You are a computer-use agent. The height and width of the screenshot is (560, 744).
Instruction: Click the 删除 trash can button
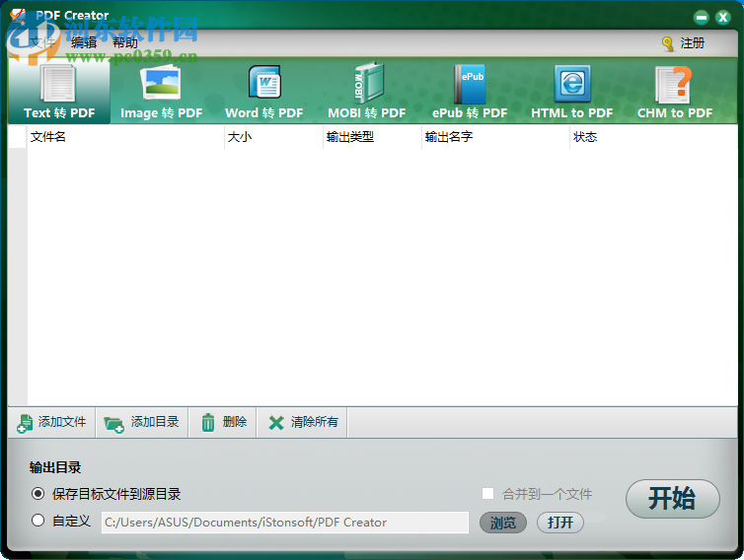(223, 422)
